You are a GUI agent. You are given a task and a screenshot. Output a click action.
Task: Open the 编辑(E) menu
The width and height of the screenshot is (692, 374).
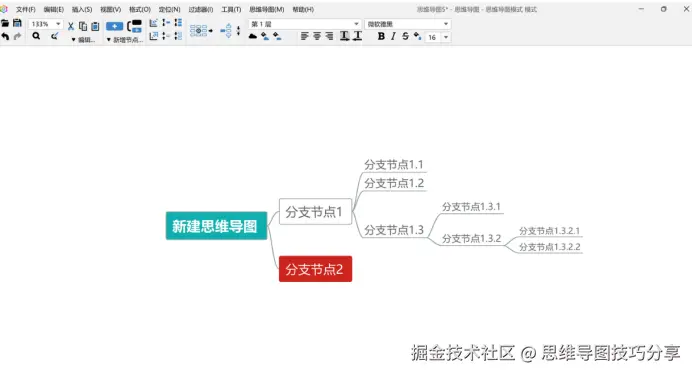click(53, 9)
